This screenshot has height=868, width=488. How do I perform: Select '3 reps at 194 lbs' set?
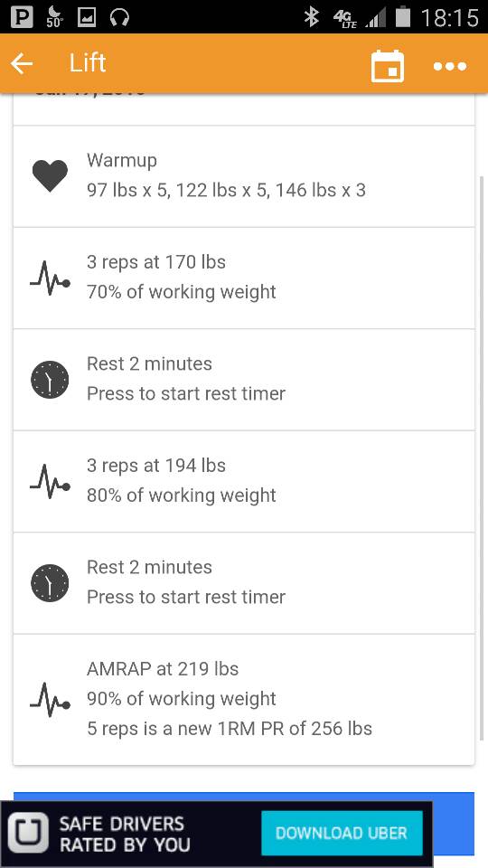pos(244,482)
